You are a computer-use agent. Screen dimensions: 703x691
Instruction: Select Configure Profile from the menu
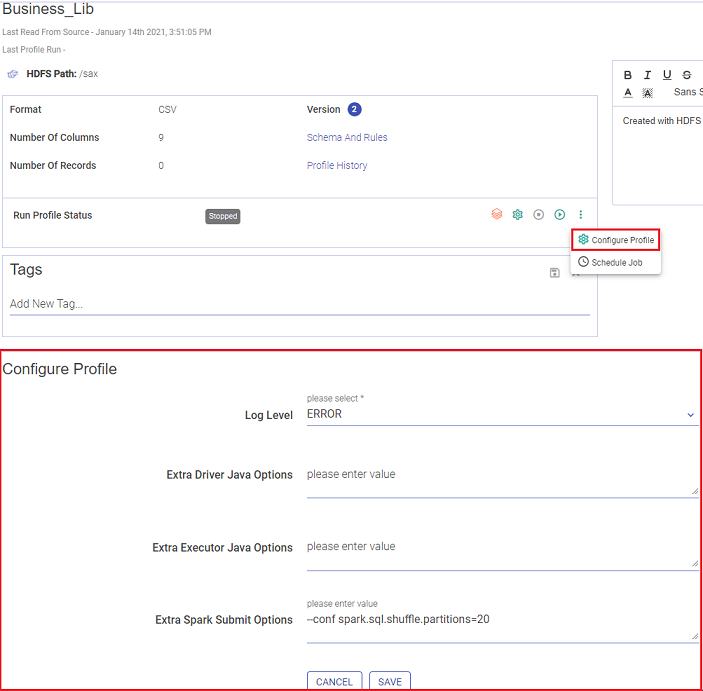pyautogui.click(x=616, y=240)
